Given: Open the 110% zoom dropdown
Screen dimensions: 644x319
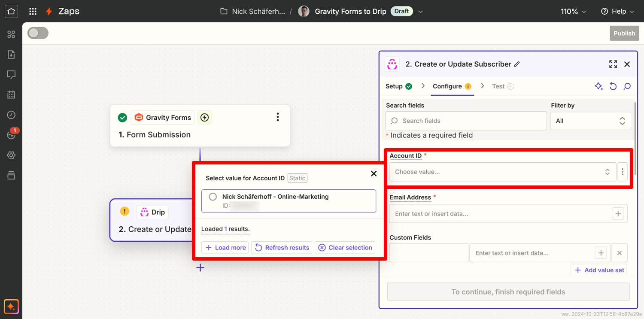Looking at the screenshot, I should click(573, 12).
